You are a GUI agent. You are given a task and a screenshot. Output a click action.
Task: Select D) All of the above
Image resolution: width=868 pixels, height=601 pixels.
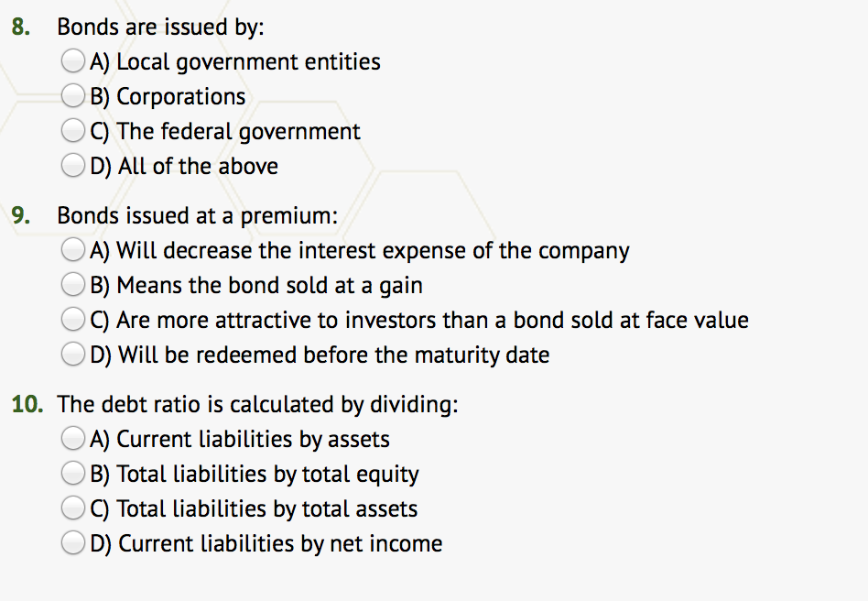[x=73, y=166]
